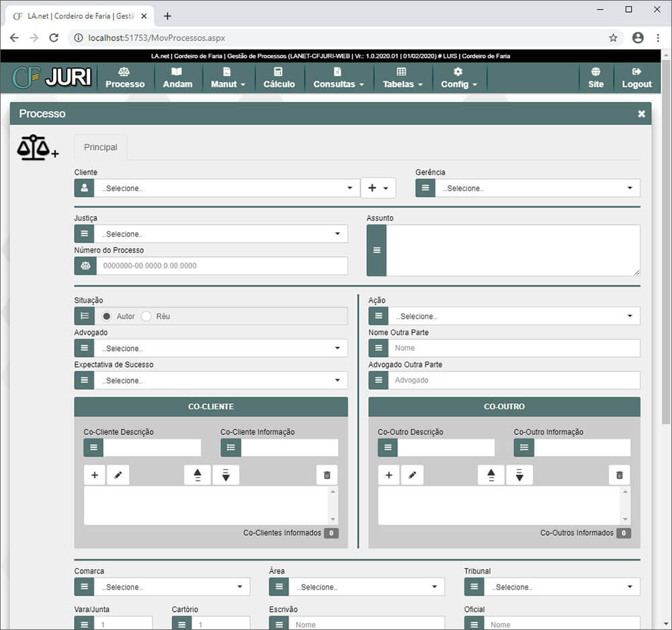Close the Processo panel with X
The image size is (672, 630).
pos(641,114)
